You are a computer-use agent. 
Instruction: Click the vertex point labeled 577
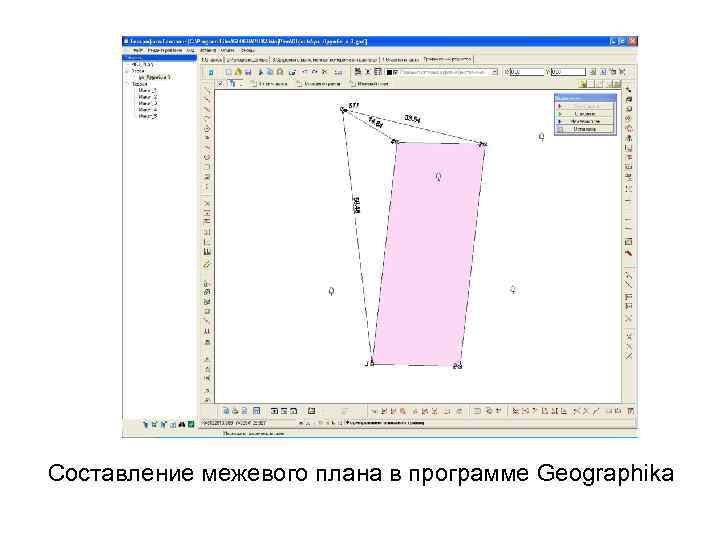(343, 109)
